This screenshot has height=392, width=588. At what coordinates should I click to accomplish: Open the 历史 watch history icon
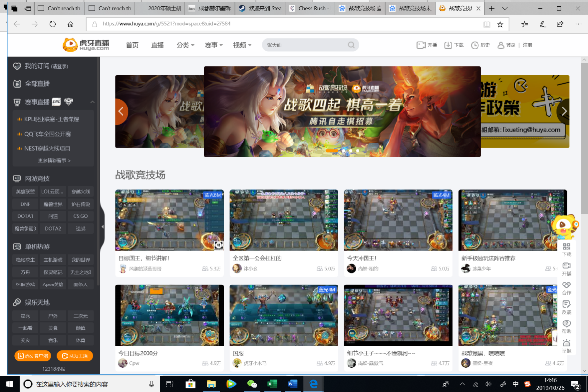pos(475,45)
